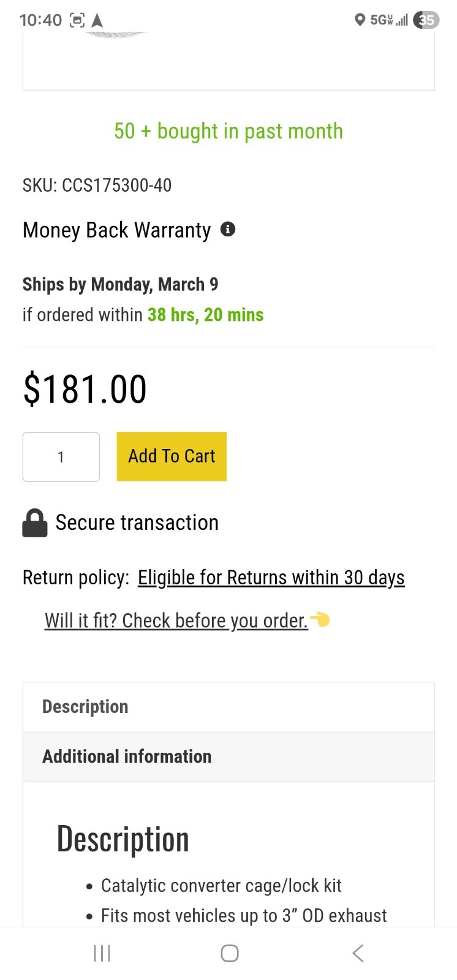
Task: Click the yellow Add To Cart button
Action: pos(172,456)
